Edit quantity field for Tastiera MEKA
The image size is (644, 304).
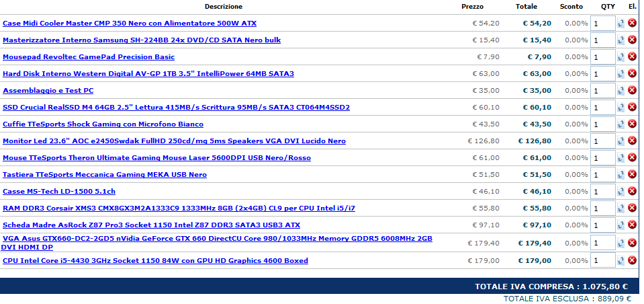[x=603, y=176]
